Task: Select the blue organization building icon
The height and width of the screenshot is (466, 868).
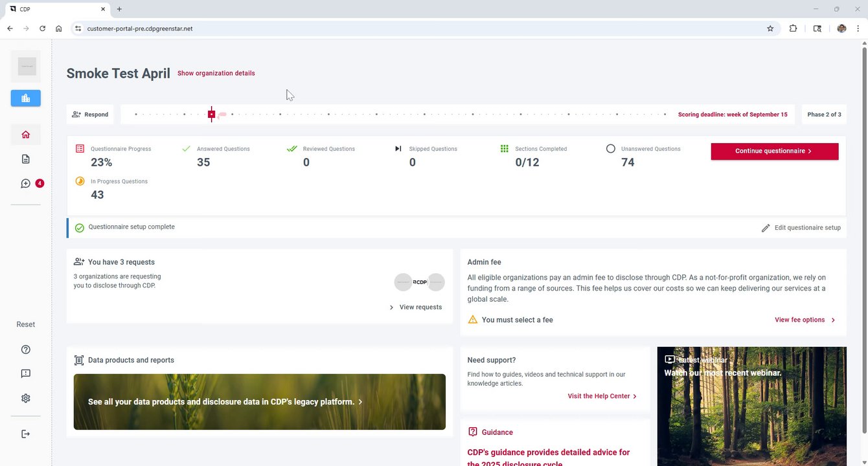Action: [26, 98]
